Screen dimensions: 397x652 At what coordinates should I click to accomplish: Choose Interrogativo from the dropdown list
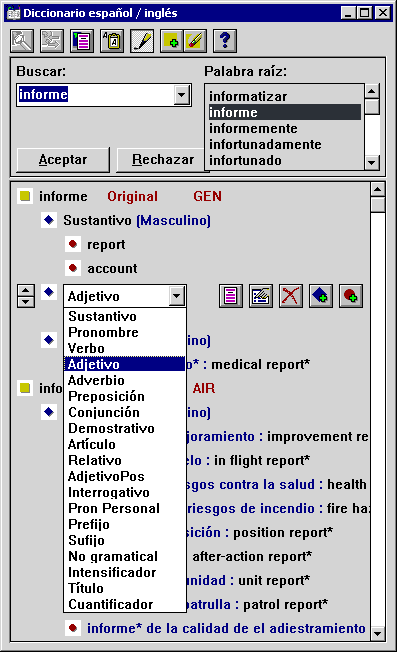tap(124, 492)
